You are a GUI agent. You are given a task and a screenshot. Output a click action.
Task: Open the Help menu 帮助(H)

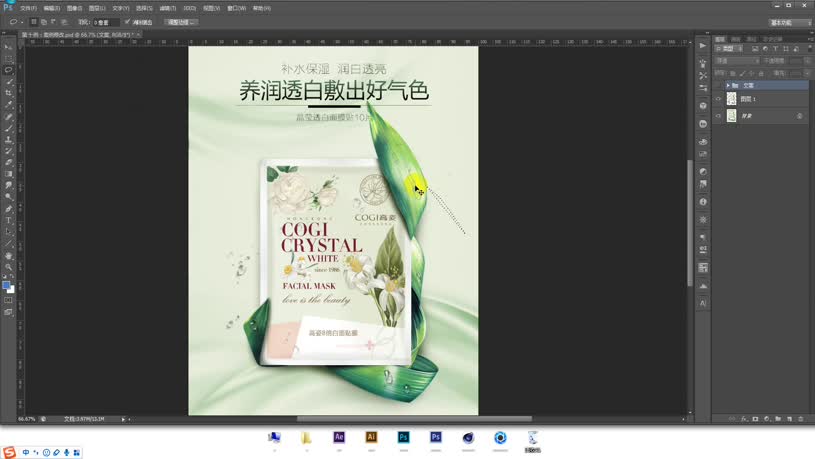point(261,8)
